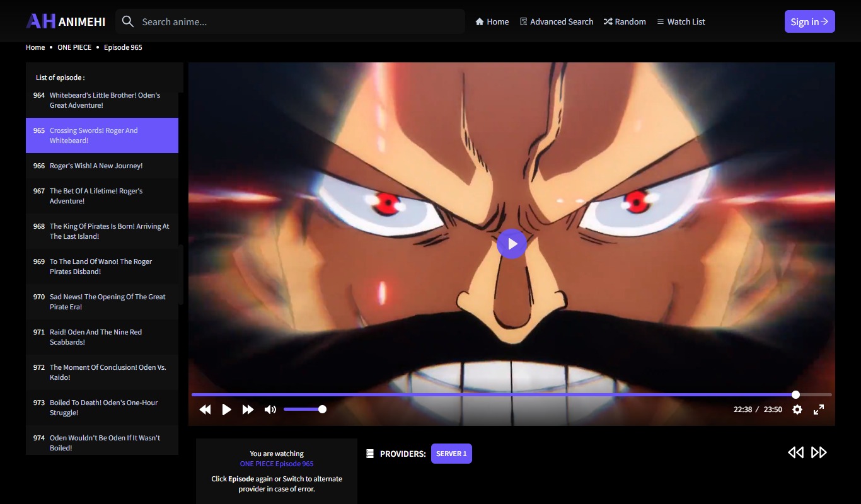
Task: Go to the next episode arrow
Action: pos(819,452)
